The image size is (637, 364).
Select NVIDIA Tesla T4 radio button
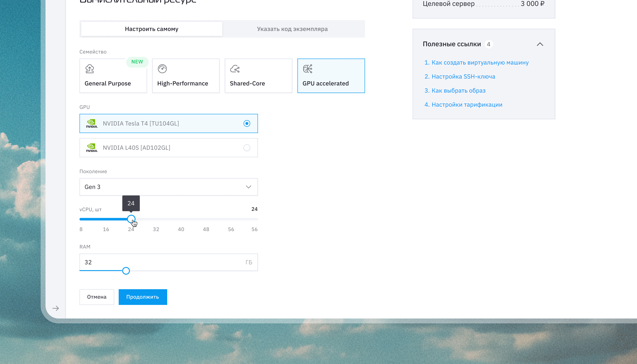point(247,123)
